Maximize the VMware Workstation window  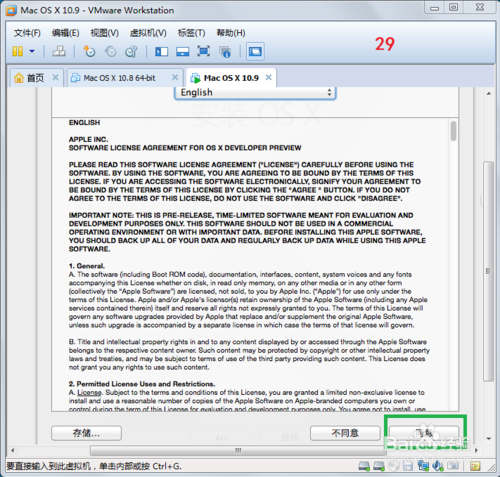[x=453, y=7]
